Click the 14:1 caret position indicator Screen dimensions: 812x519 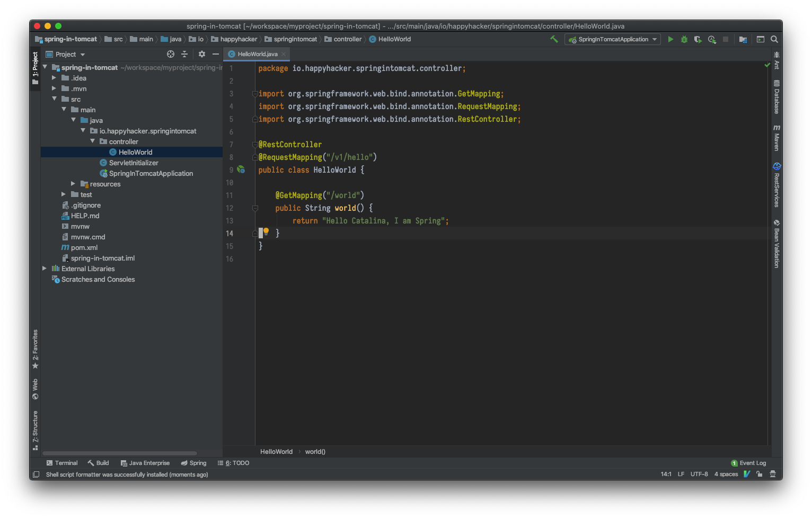click(x=666, y=474)
